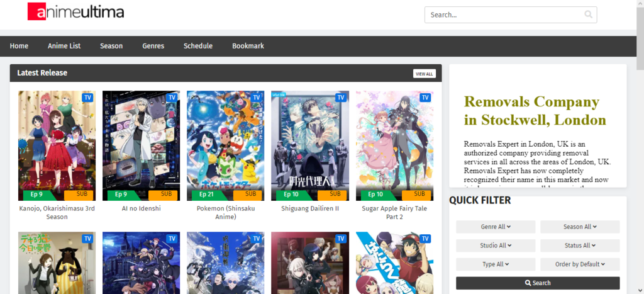Expand the Status All dropdown
This screenshot has width=644, height=294.
580,246
